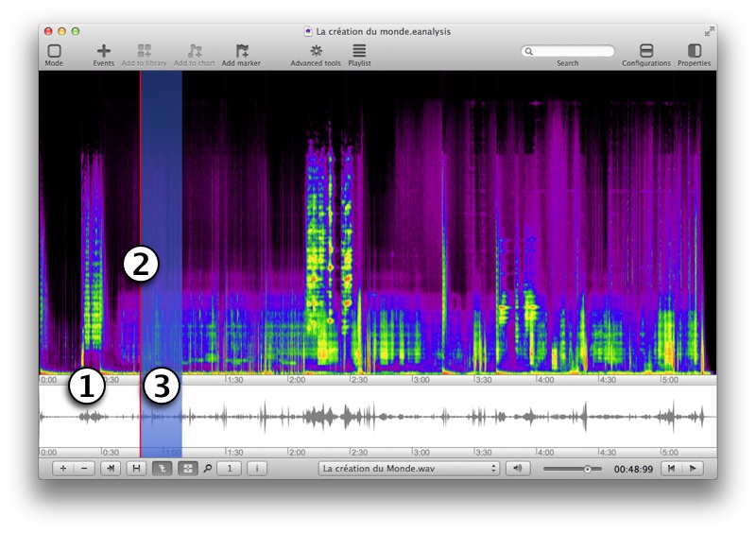Open the La création du Monde.wav dropdown

point(409,469)
